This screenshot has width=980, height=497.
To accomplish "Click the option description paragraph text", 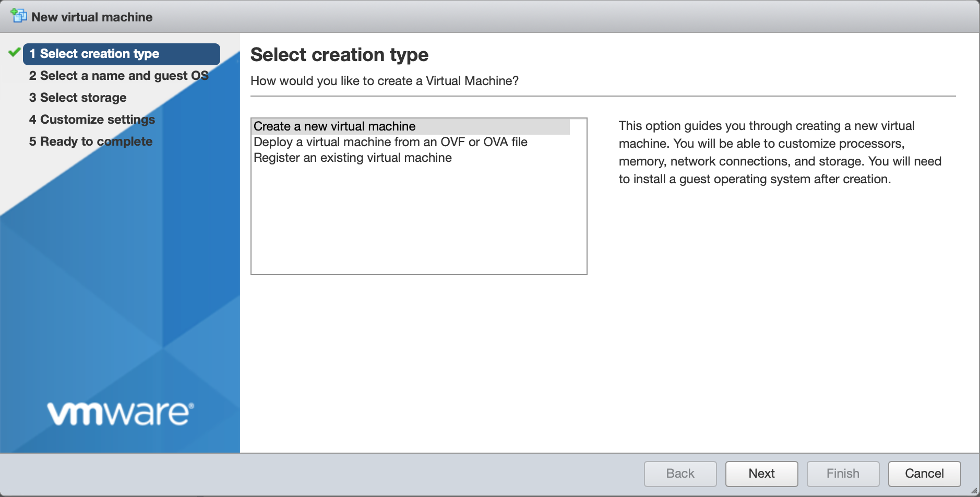I will coord(780,152).
